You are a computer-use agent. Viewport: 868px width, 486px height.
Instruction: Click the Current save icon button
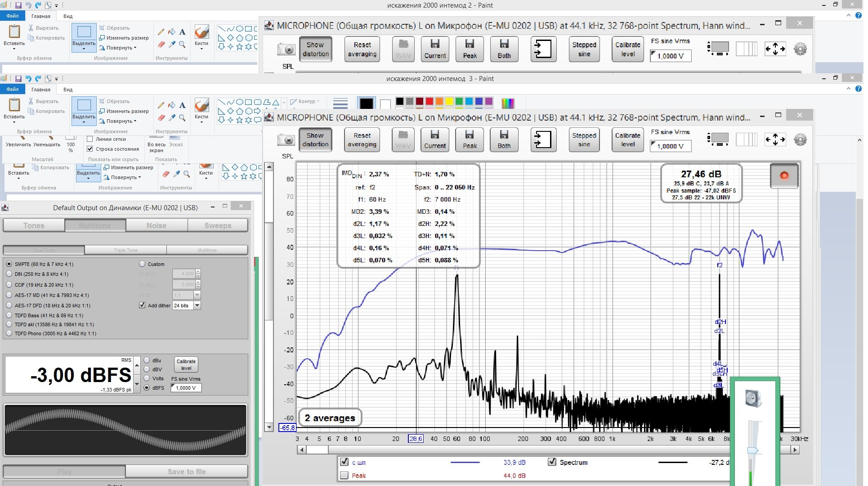pos(435,140)
